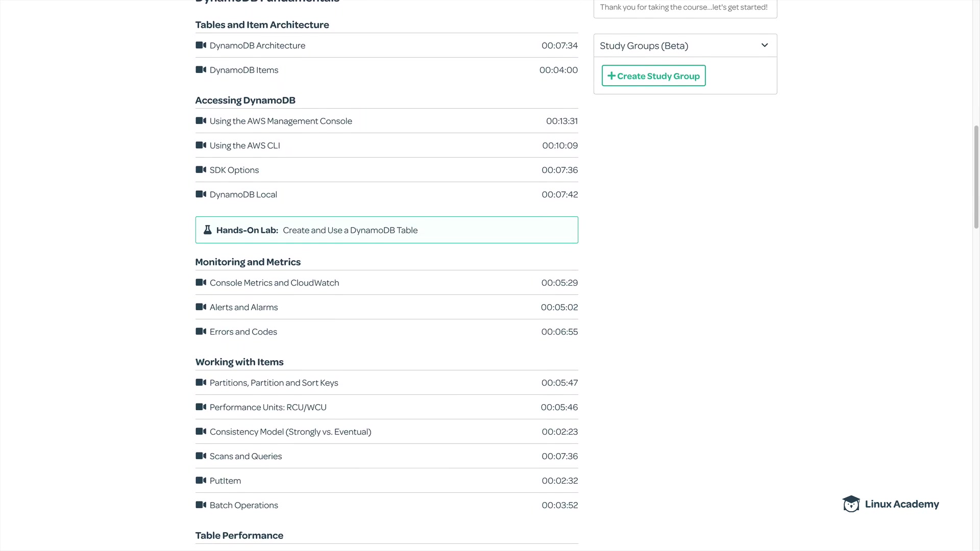The width and height of the screenshot is (980, 551).
Task: Click video icon beside Scans and Queries
Action: 201,456
